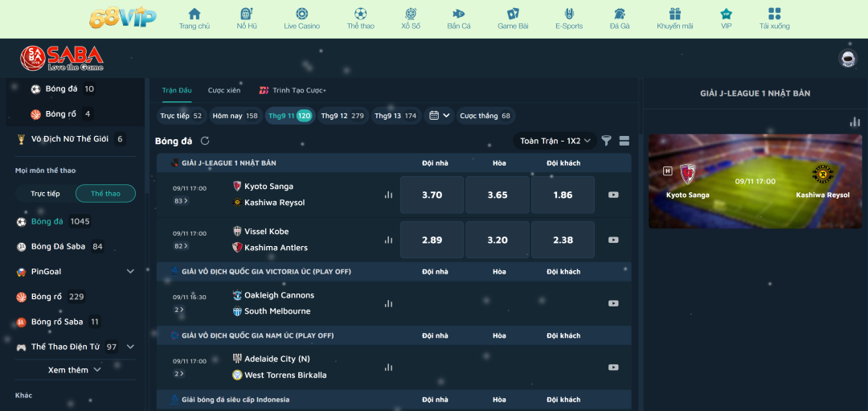
Task: Select the Thg9 12 date filter
Action: [342, 116]
